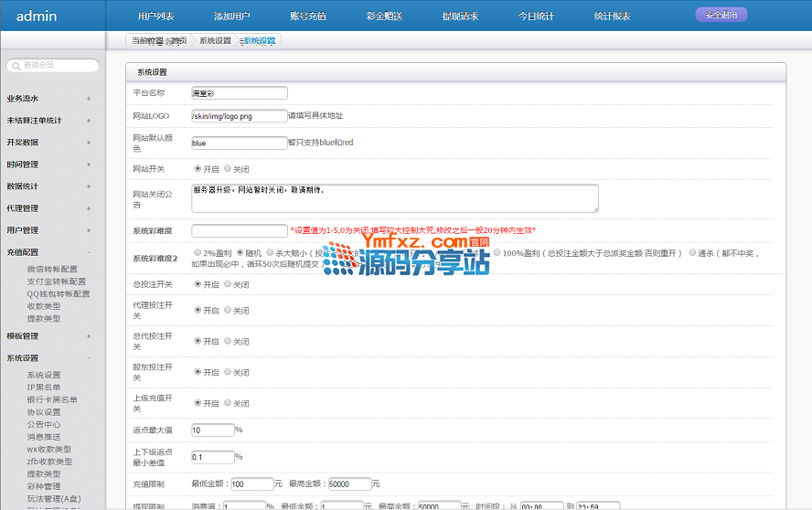The width and height of the screenshot is (812, 510).
Task: Open IP黑名单 under 系统设置
Action: 44,388
